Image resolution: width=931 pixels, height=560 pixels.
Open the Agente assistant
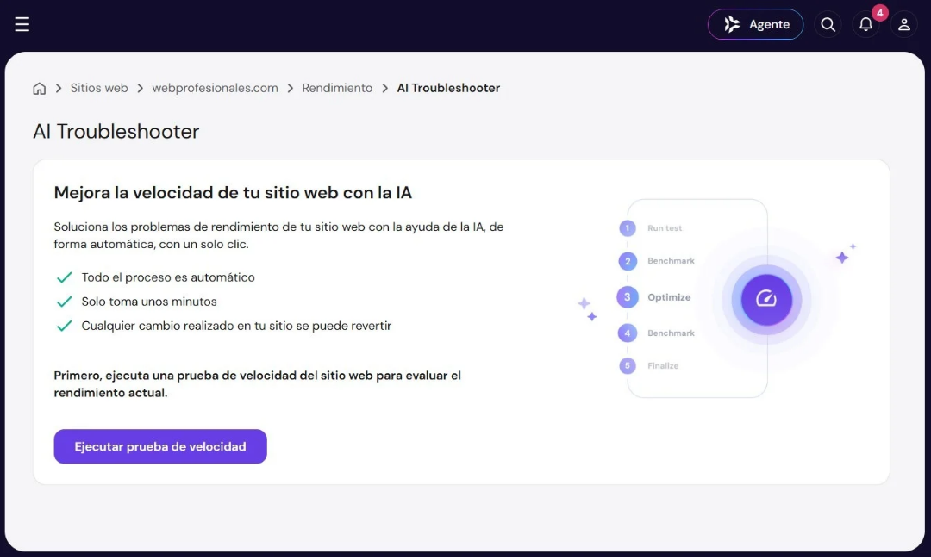[x=755, y=24]
